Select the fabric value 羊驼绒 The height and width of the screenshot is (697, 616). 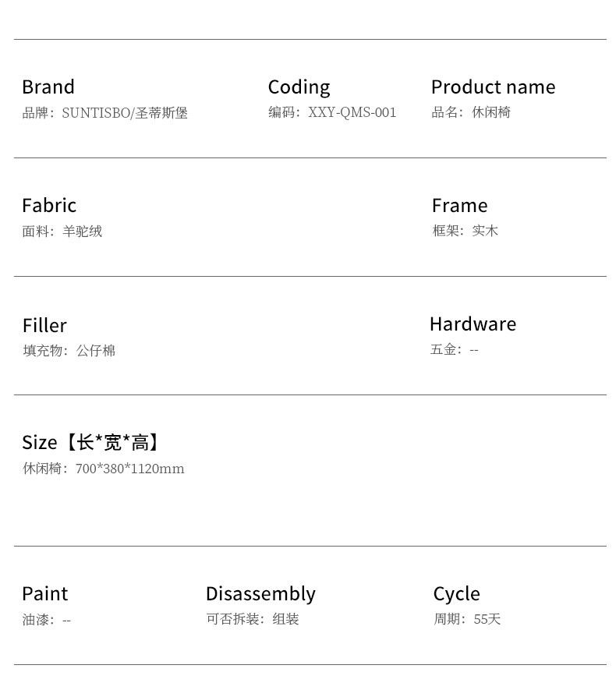pyautogui.click(x=82, y=231)
